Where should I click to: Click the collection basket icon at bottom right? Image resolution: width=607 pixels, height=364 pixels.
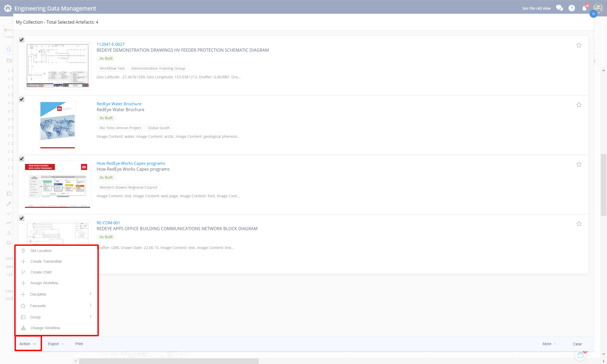[x=581, y=355]
